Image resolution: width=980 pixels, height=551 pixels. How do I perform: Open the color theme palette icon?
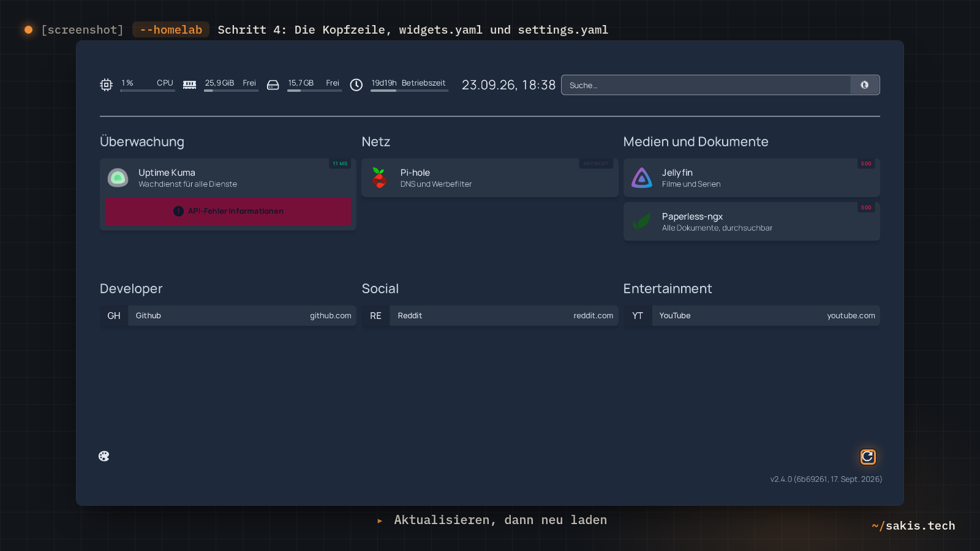tap(104, 456)
